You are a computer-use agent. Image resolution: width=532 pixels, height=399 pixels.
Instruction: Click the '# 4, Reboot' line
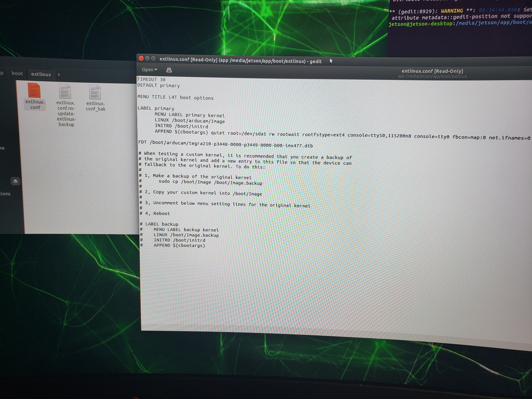tap(155, 213)
